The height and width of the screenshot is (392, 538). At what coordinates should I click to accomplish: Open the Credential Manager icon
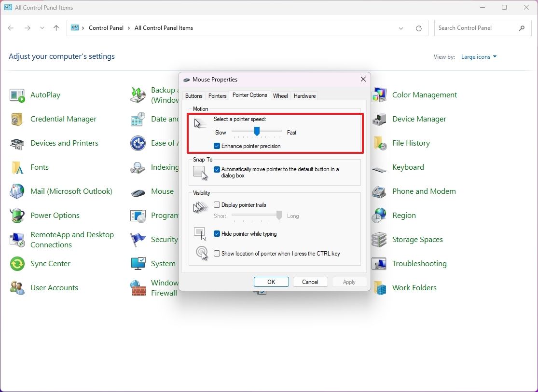(x=63, y=119)
